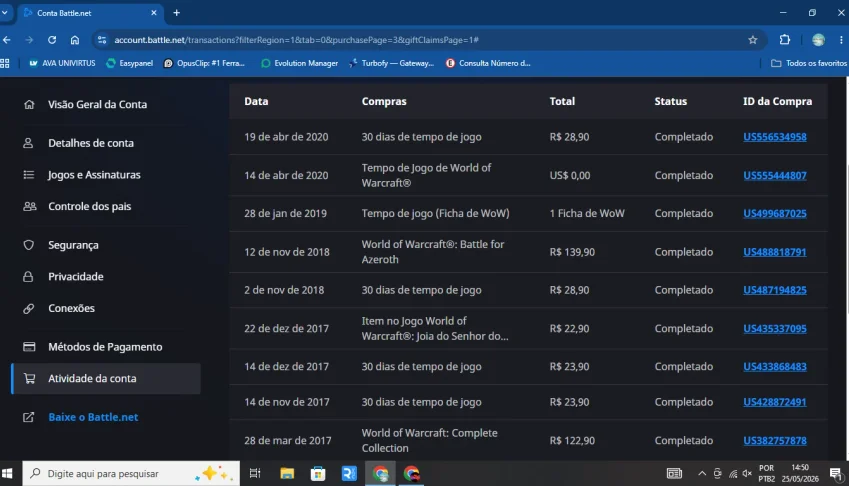
Task: Open Segurança menu item
Action: (x=73, y=245)
